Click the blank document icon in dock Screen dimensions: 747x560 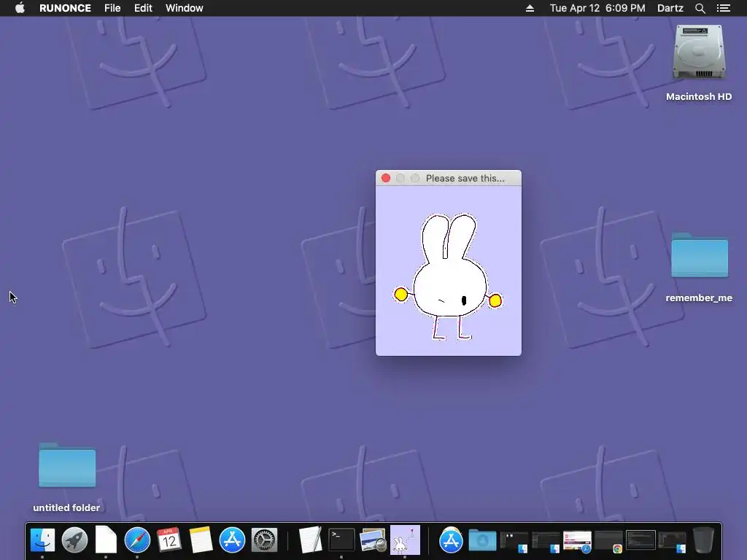coord(106,540)
